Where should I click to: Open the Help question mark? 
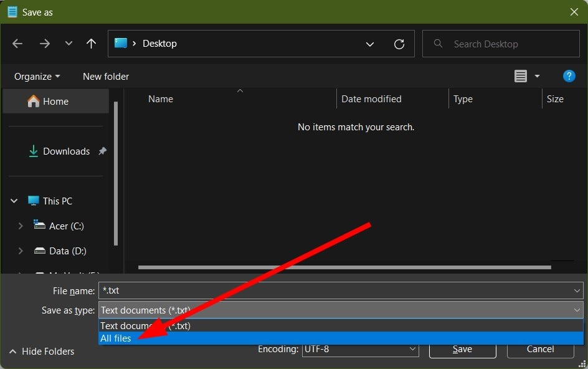point(568,76)
